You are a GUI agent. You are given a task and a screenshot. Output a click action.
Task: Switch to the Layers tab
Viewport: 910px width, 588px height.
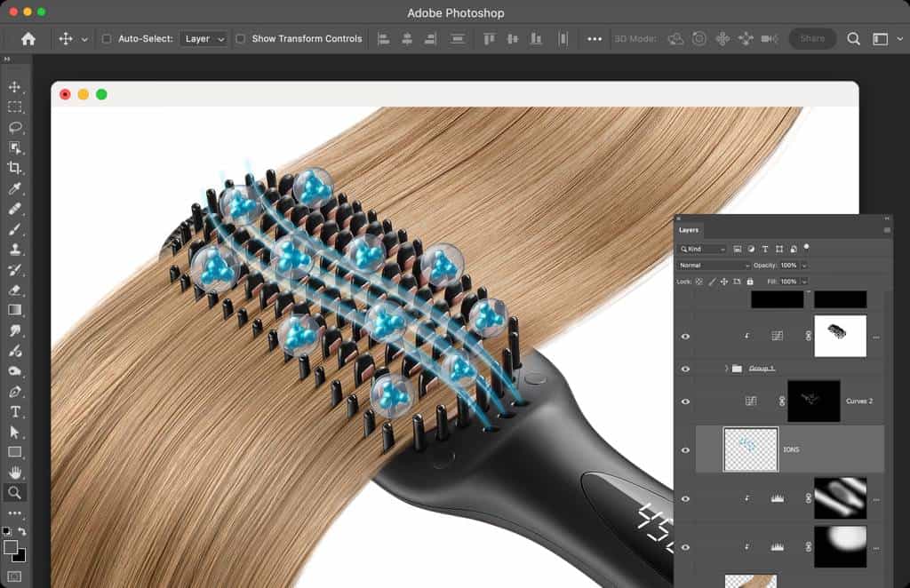pyautogui.click(x=689, y=230)
